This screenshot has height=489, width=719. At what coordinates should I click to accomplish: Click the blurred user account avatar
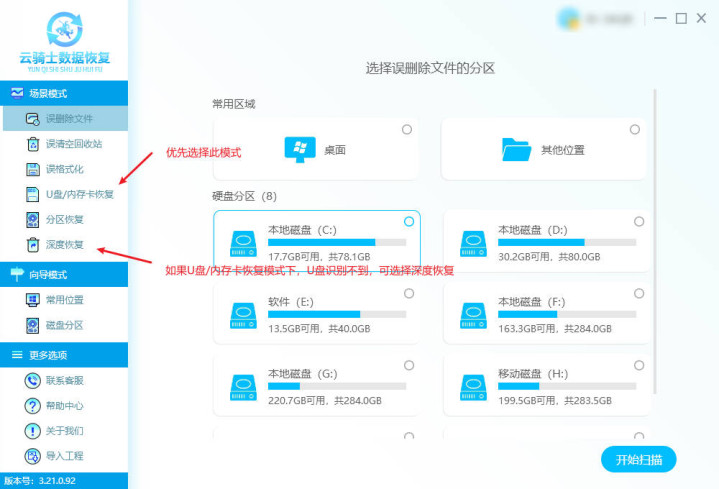pos(569,19)
